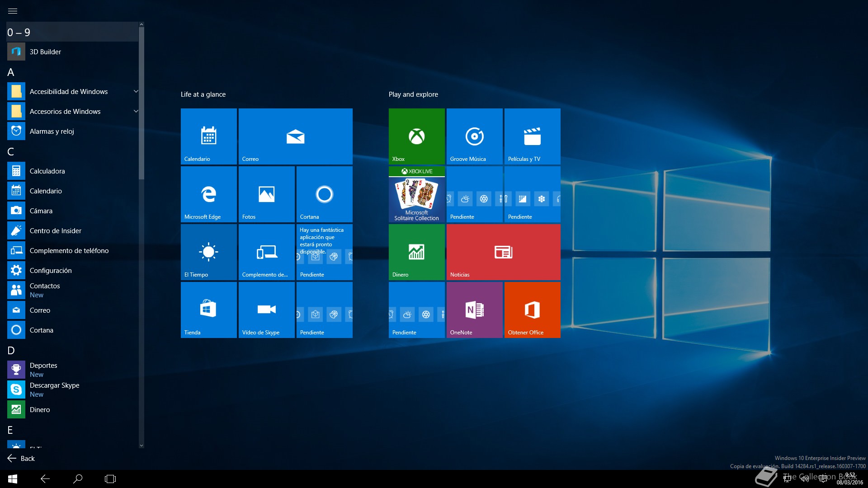This screenshot has height=488, width=868.
Task: Expand Accesorios de Windows folder
Action: point(72,112)
